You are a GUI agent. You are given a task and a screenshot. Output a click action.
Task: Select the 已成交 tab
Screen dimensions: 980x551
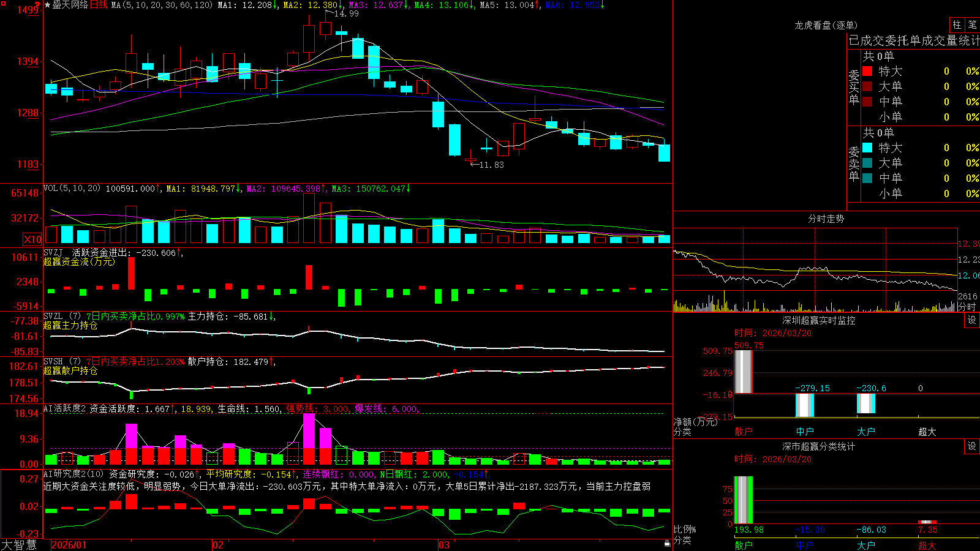point(867,40)
